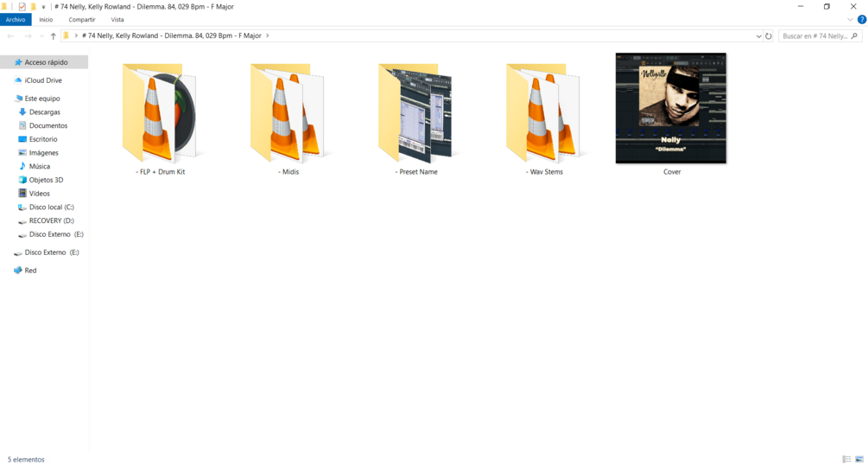Image resolution: width=868 pixels, height=466 pixels.
Task: Open the Compartir ribbon tab
Action: coord(82,19)
